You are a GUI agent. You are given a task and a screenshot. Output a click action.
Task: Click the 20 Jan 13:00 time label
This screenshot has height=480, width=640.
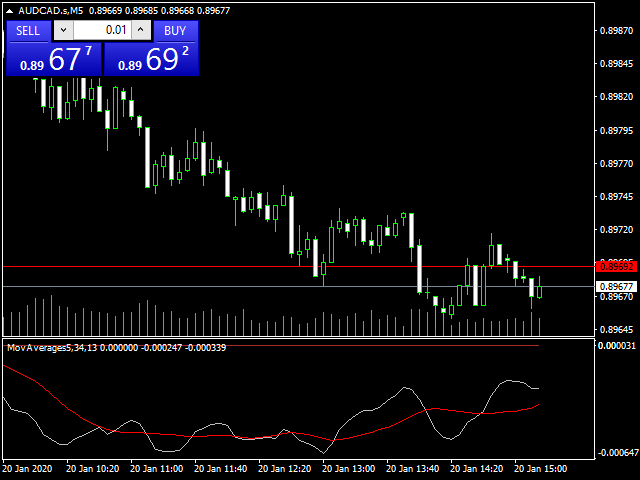pos(349,469)
